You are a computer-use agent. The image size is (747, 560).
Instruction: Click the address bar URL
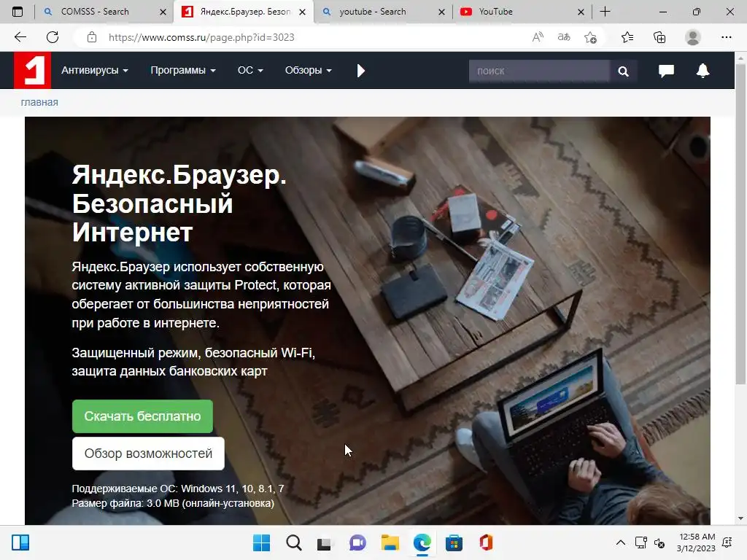pos(201,37)
